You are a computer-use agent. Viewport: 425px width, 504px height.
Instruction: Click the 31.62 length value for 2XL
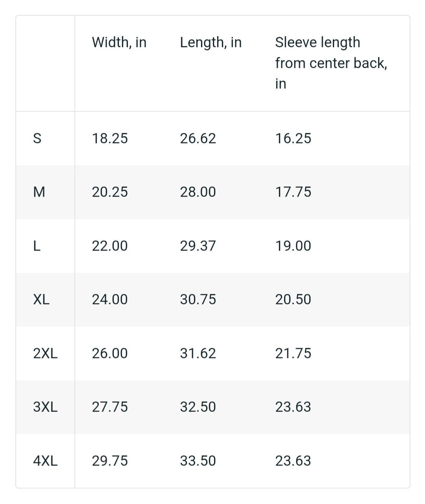point(198,353)
